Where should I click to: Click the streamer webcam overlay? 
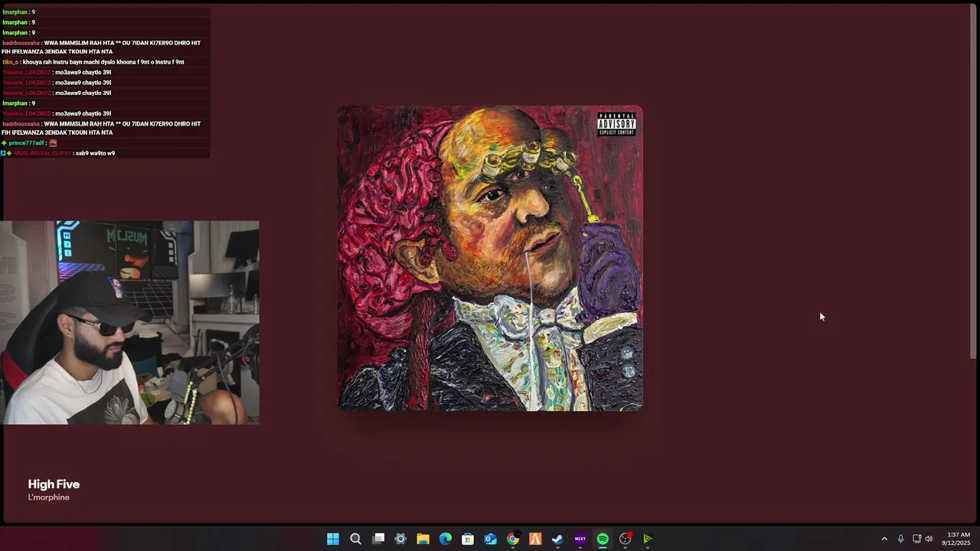pyautogui.click(x=129, y=322)
